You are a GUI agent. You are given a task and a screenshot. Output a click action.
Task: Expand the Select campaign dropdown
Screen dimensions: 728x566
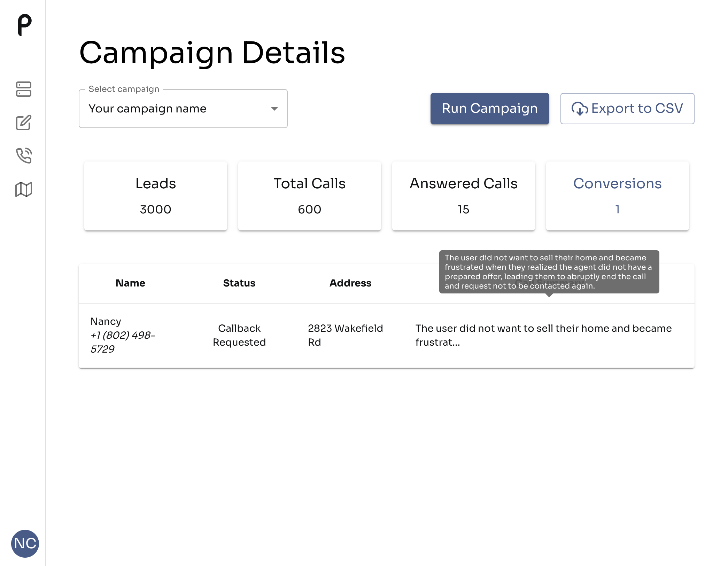[183, 109]
